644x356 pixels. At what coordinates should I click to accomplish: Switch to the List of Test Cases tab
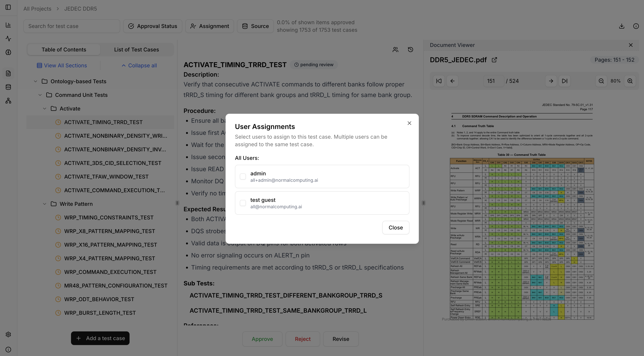pyautogui.click(x=137, y=49)
